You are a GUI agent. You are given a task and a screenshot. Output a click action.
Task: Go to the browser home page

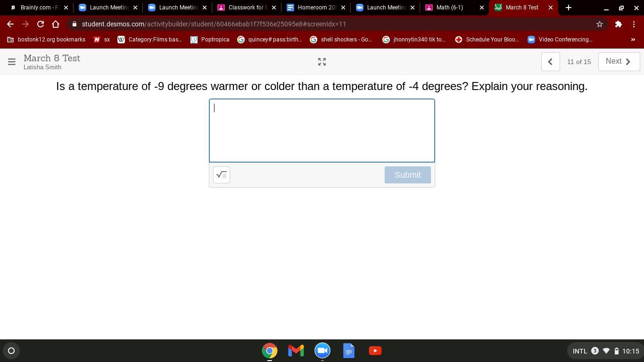56,24
